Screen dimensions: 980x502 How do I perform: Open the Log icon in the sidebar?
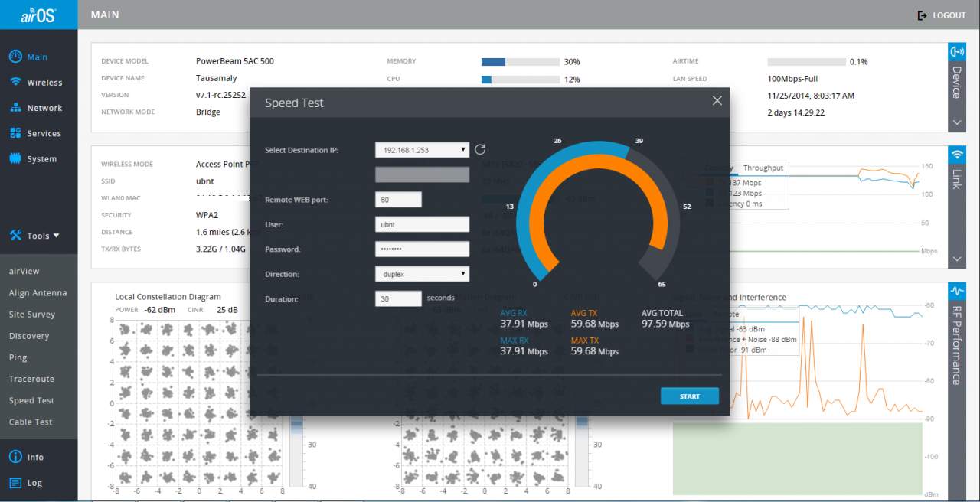click(15, 483)
